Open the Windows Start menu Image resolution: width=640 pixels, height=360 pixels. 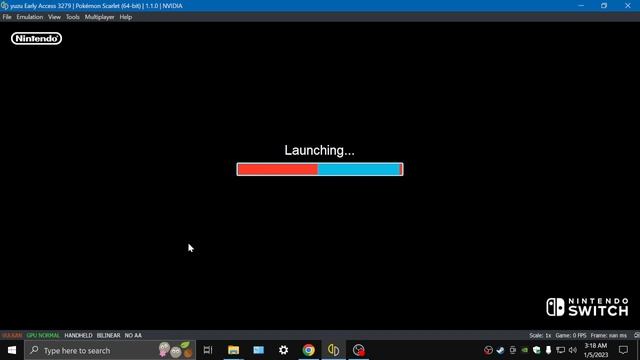(12, 350)
